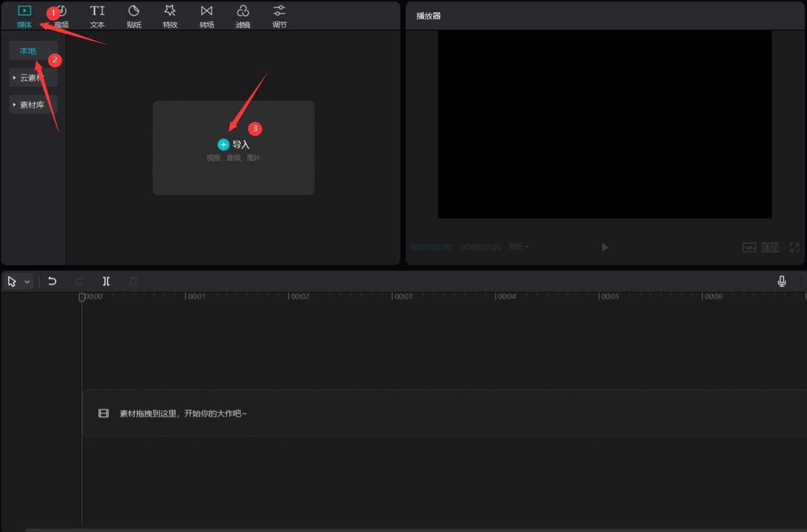
Task: Toggle the waveform scope icon in player
Action: point(749,247)
